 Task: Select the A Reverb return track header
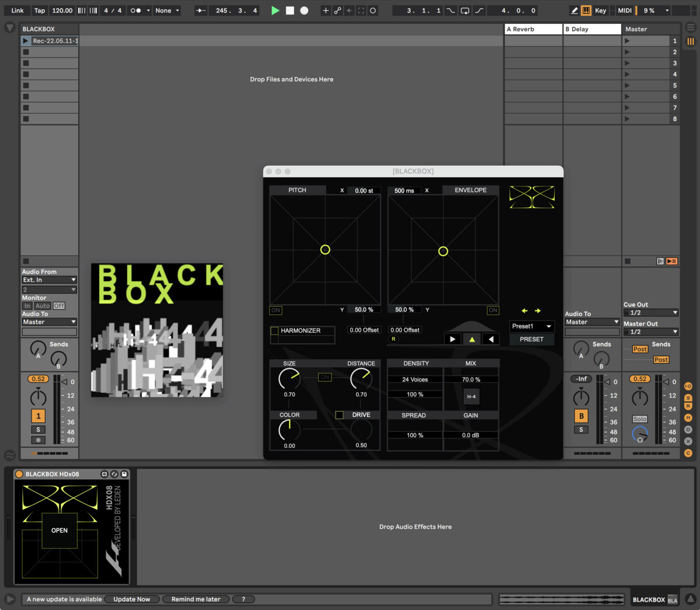(533, 29)
